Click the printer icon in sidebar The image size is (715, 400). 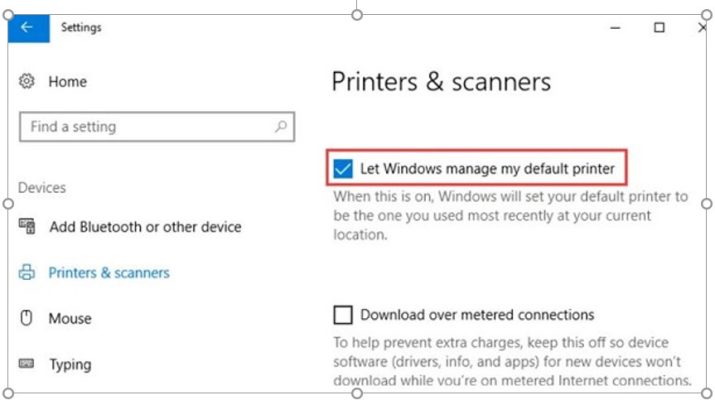pyautogui.click(x=26, y=272)
